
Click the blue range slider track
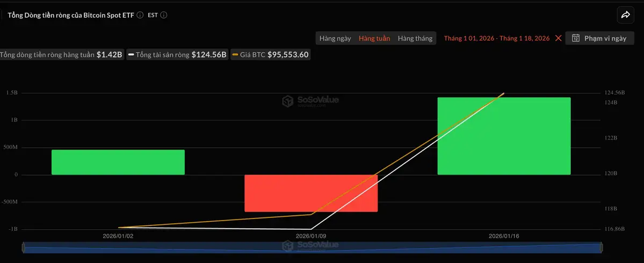(313, 248)
